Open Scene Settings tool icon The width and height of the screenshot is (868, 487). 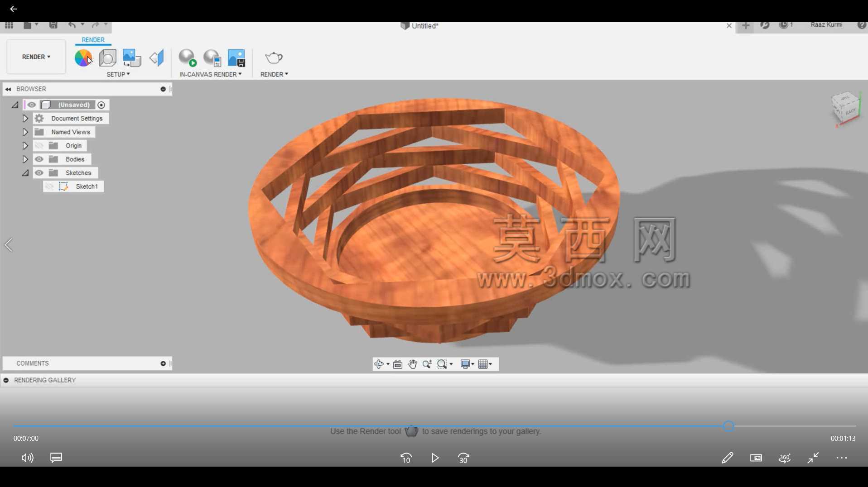click(x=108, y=58)
